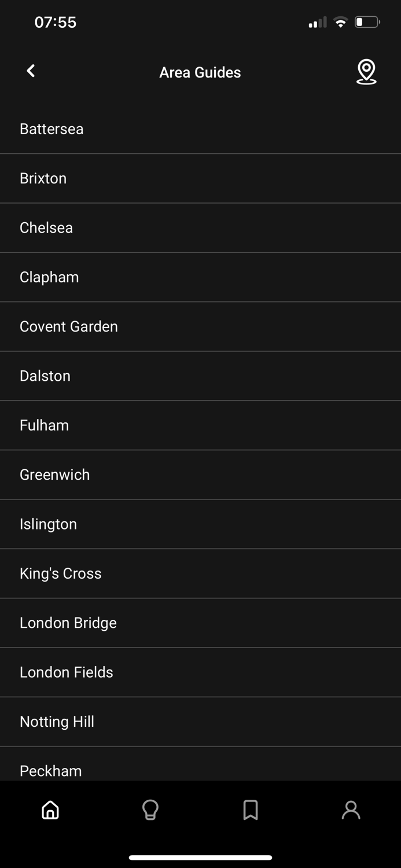Open the location pin icon for area map

coord(366,72)
